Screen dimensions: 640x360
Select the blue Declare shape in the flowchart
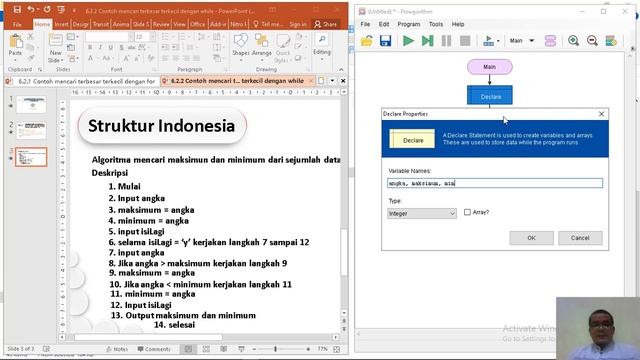coord(490,95)
